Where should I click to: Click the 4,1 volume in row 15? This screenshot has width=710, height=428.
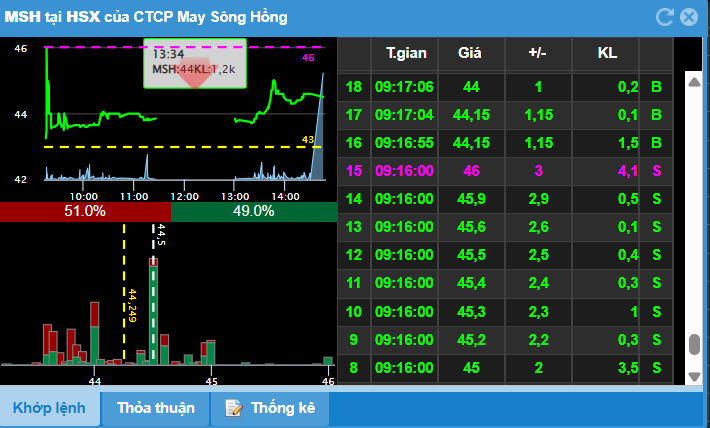(628, 171)
